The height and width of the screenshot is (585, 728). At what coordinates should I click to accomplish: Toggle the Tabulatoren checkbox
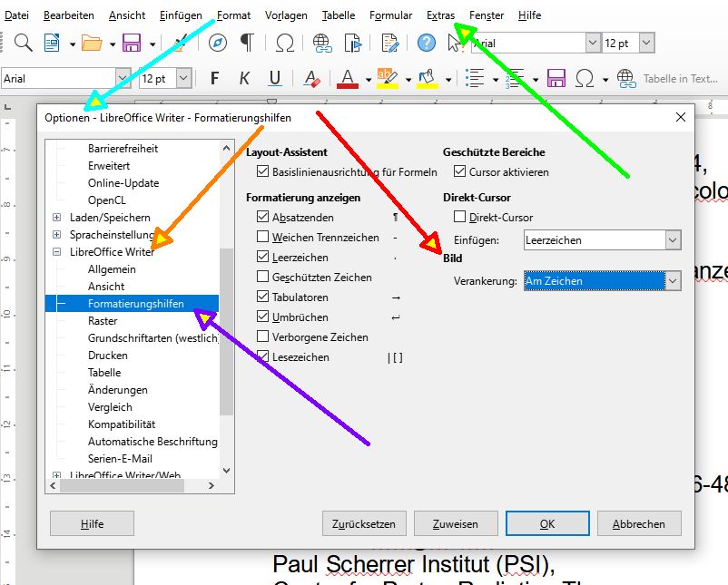[262, 297]
